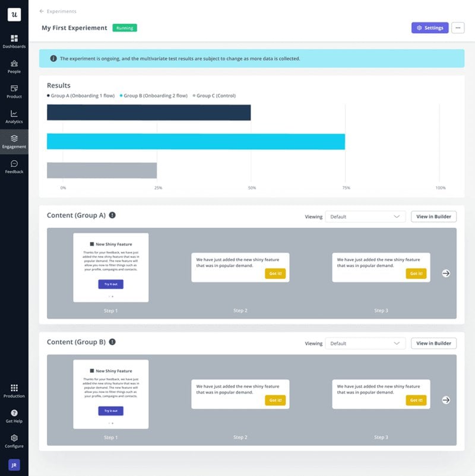The height and width of the screenshot is (476, 475).
Task: Open the Viewing dropdown for Content (Group B)
Action: pos(365,343)
